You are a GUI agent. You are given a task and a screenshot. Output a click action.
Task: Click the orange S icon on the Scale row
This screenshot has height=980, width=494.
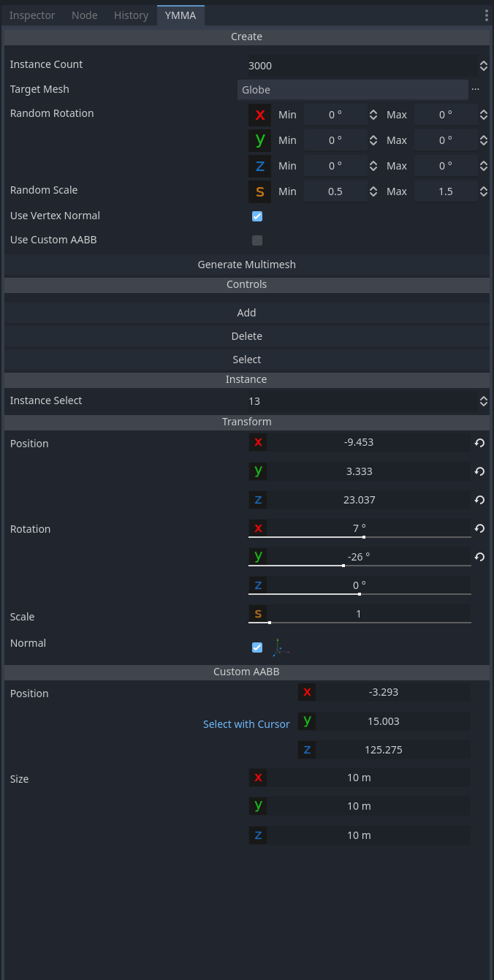tap(258, 613)
